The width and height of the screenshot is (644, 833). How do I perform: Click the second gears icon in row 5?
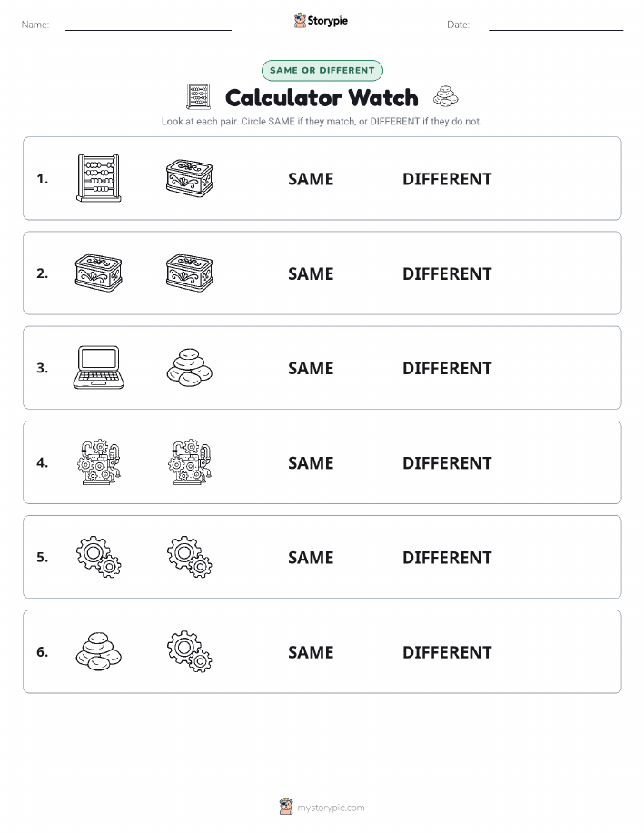click(190, 557)
